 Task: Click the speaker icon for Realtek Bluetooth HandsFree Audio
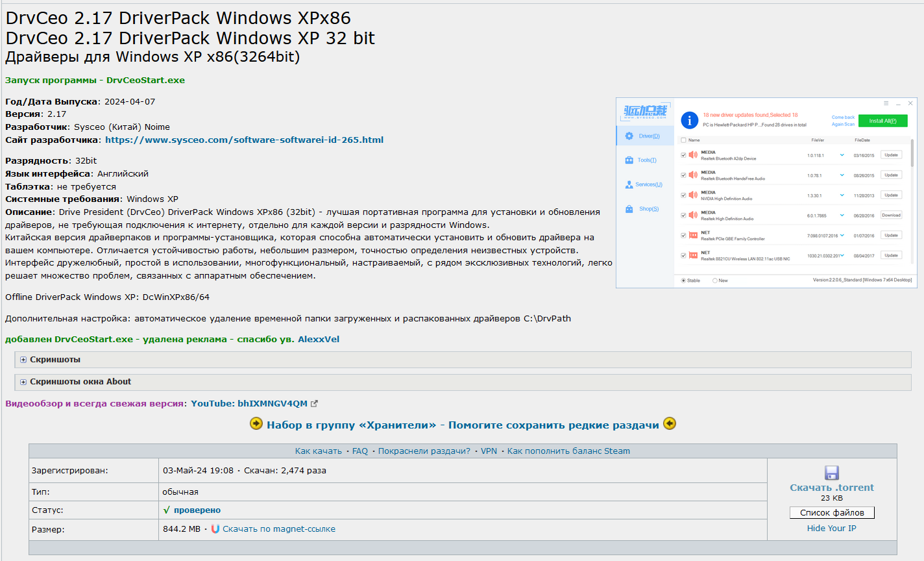693,175
